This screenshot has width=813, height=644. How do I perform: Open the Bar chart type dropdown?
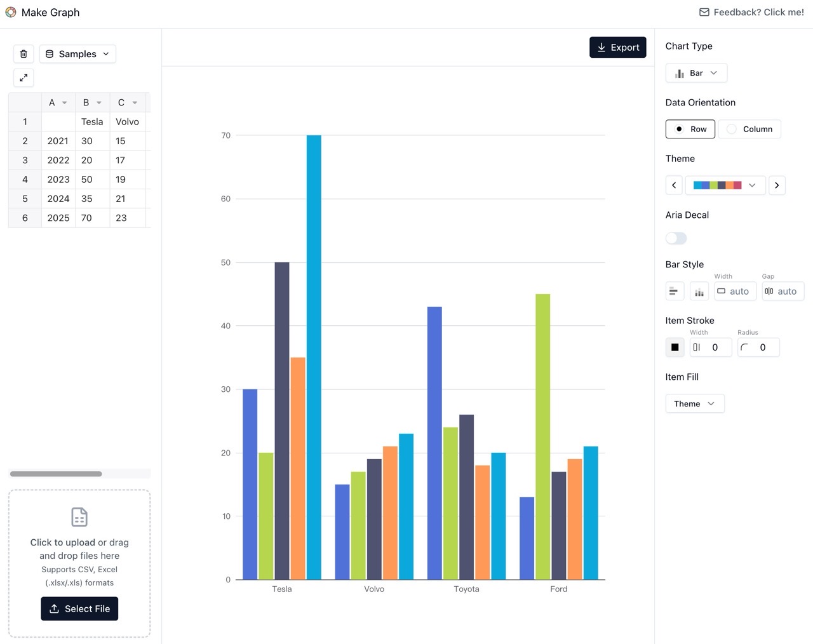click(696, 73)
